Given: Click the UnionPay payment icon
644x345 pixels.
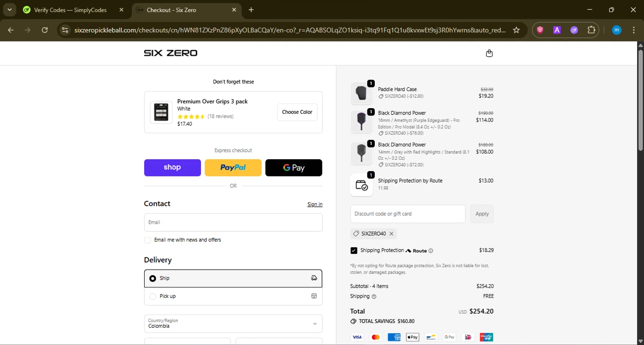Looking at the screenshot, I should pos(487,337).
